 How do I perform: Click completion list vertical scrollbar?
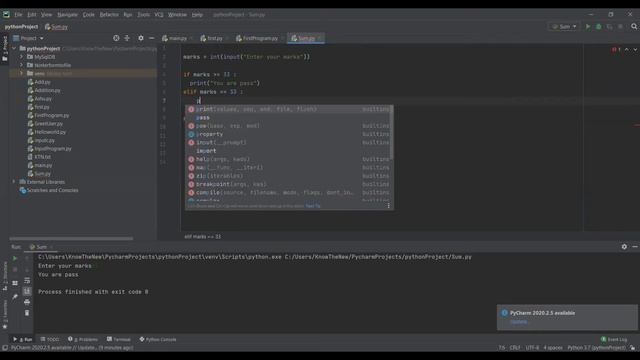tap(392, 133)
